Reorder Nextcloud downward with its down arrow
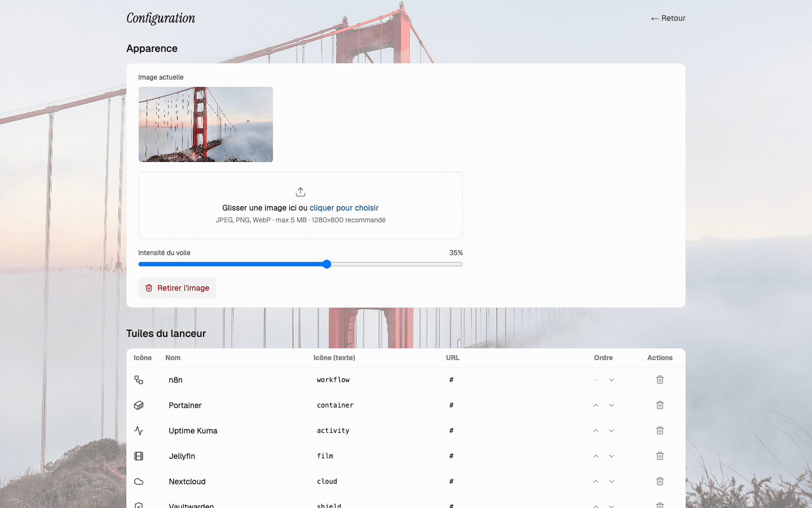Image resolution: width=812 pixels, height=508 pixels. (611, 481)
